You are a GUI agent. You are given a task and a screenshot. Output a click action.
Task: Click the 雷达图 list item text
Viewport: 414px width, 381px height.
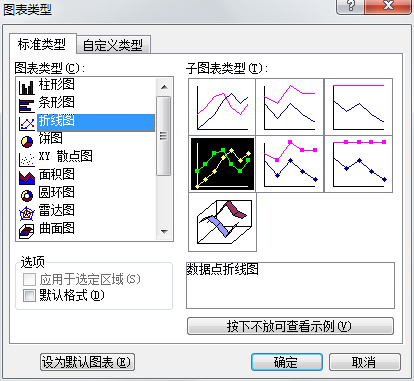point(57,210)
